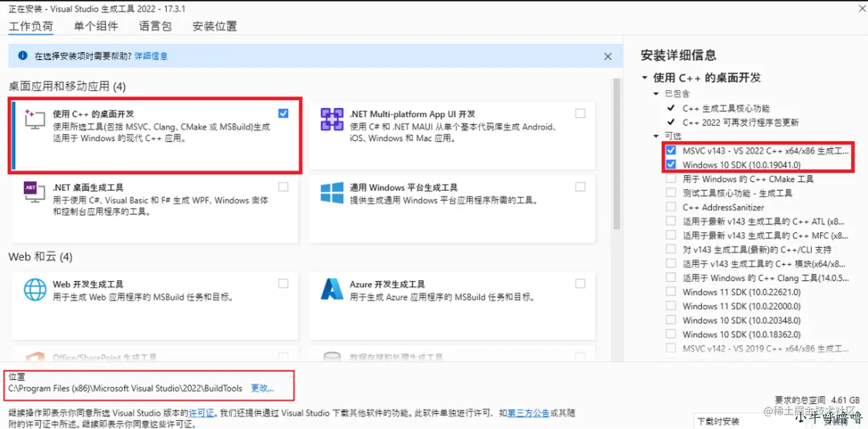This screenshot has width=868, height=429.
Task: Click 要求的总空间 4.61 GB text
Action: [817, 400]
